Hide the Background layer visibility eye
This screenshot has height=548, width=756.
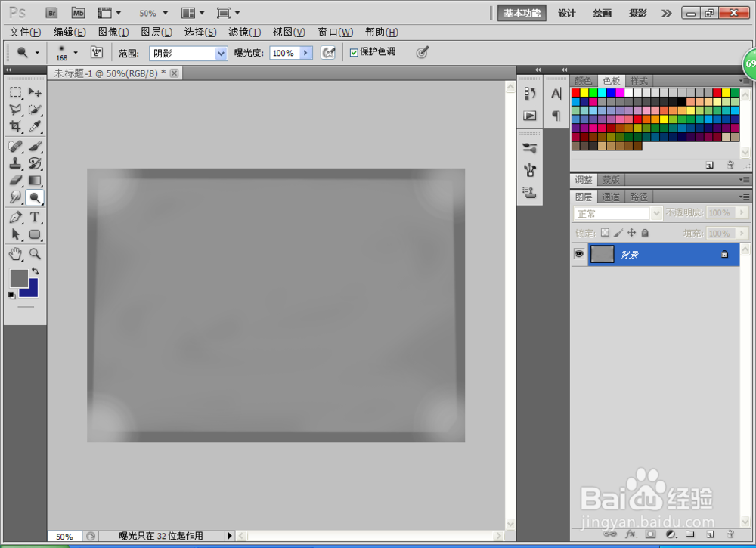(x=579, y=253)
